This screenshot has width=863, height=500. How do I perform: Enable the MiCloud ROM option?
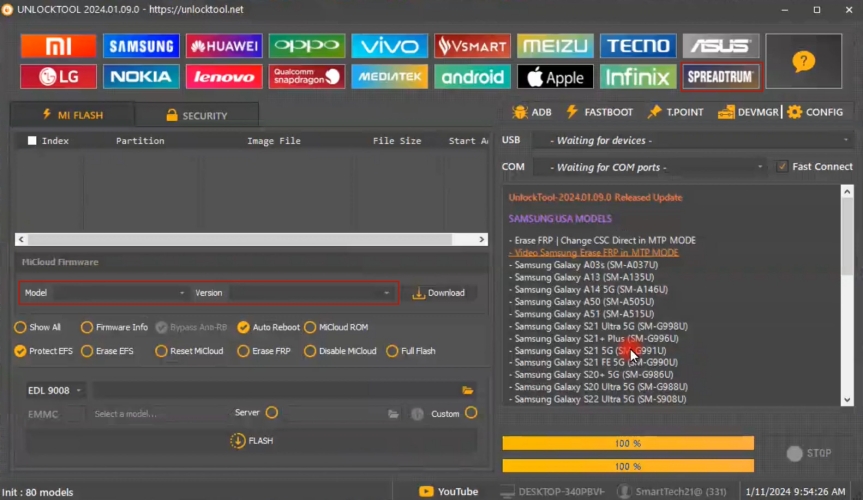310,327
